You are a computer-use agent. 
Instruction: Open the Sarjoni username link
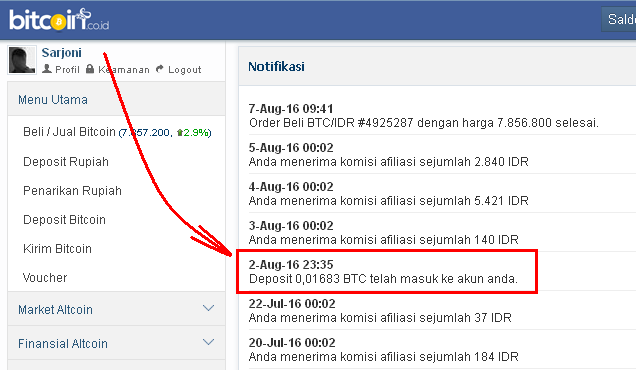(61, 53)
